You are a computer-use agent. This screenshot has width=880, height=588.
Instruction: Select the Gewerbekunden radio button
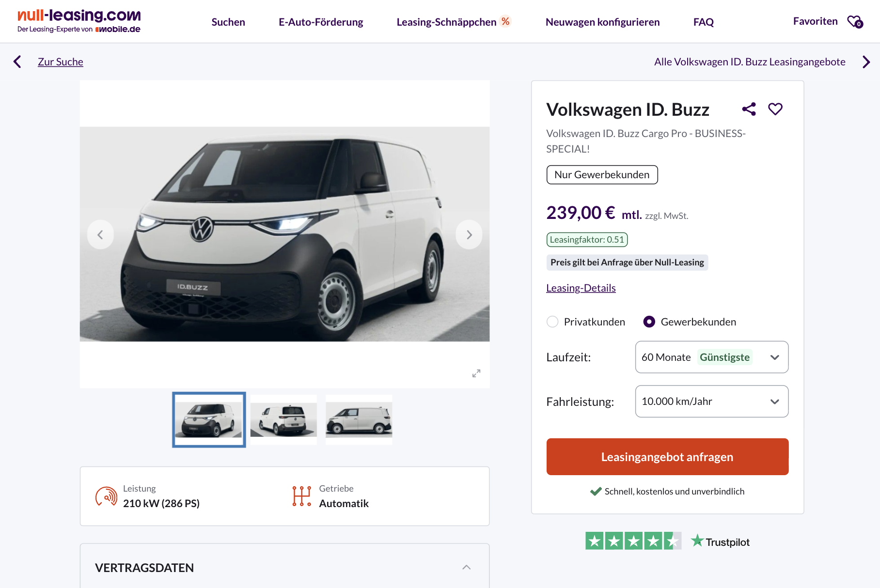(649, 322)
